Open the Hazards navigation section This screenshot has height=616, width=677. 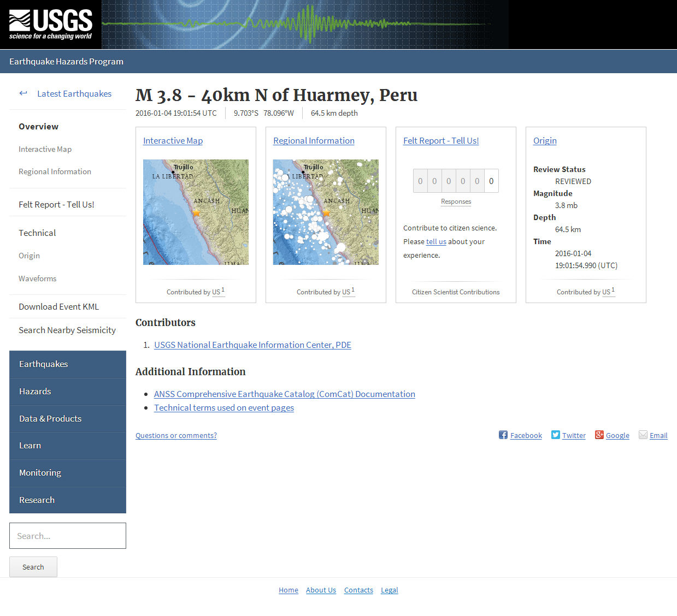pyautogui.click(x=68, y=392)
